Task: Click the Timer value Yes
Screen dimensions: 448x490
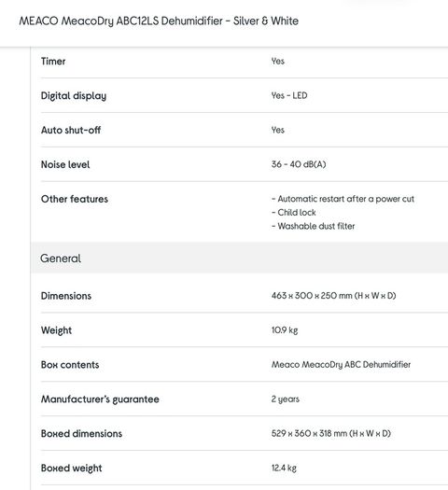Action: 278,62
